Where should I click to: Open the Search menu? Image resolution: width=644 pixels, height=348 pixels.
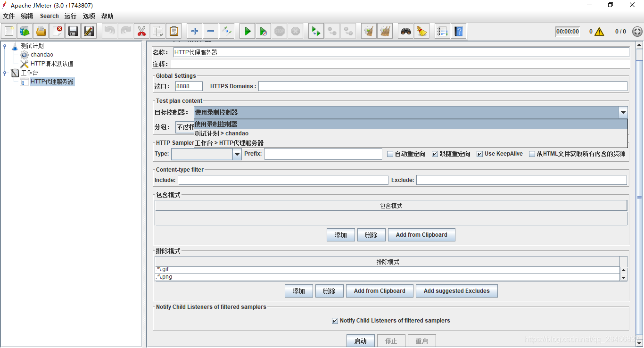[49, 16]
